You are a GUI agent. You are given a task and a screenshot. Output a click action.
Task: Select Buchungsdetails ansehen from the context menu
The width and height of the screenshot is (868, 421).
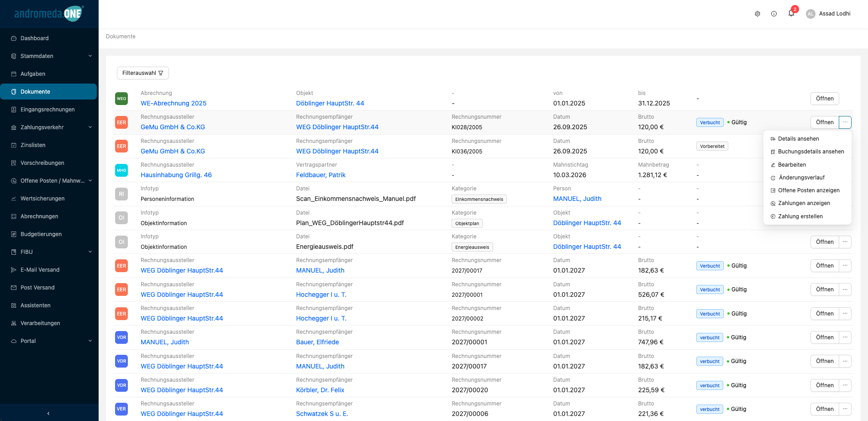(x=807, y=152)
